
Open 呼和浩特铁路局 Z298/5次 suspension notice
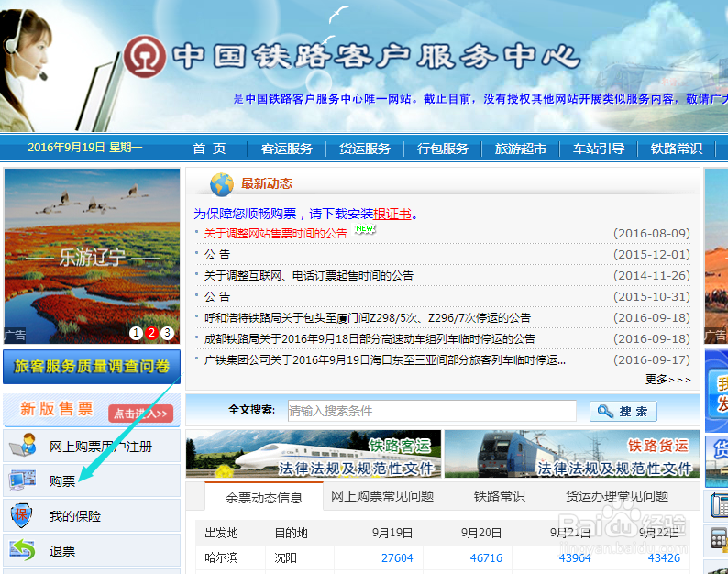[368, 317]
